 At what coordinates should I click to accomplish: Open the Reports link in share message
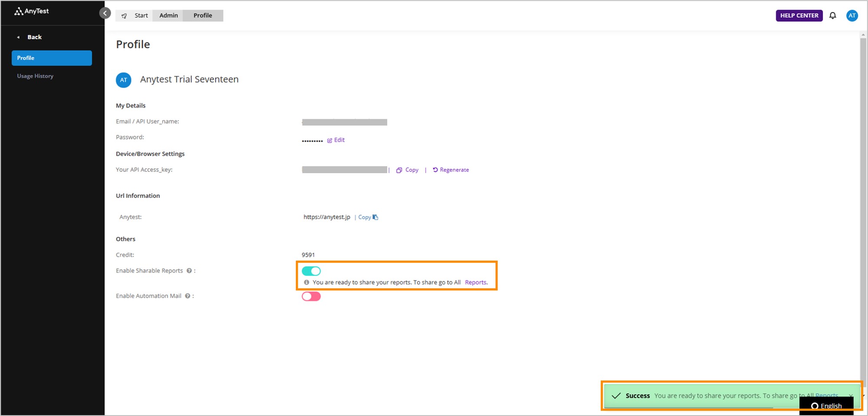point(476,282)
